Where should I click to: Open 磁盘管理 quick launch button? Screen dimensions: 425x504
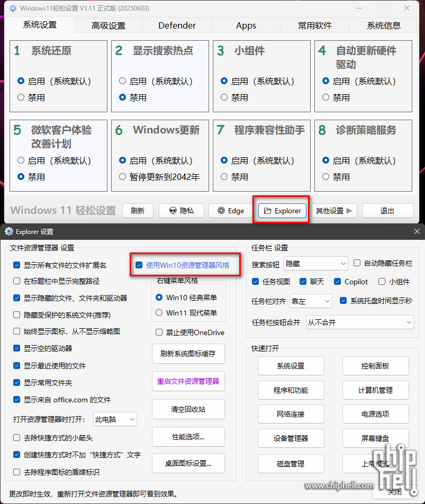point(291,464)
